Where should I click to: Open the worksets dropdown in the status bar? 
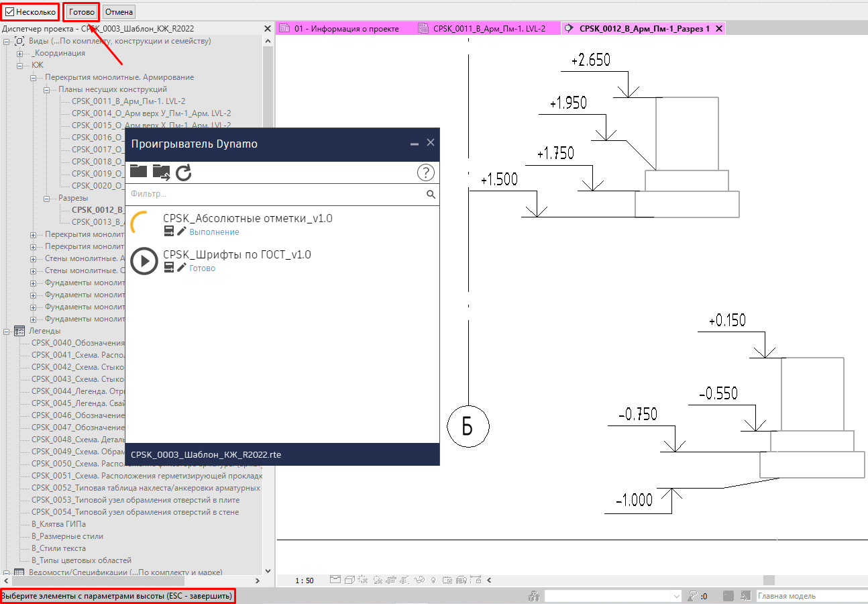[x=676, y=596]
